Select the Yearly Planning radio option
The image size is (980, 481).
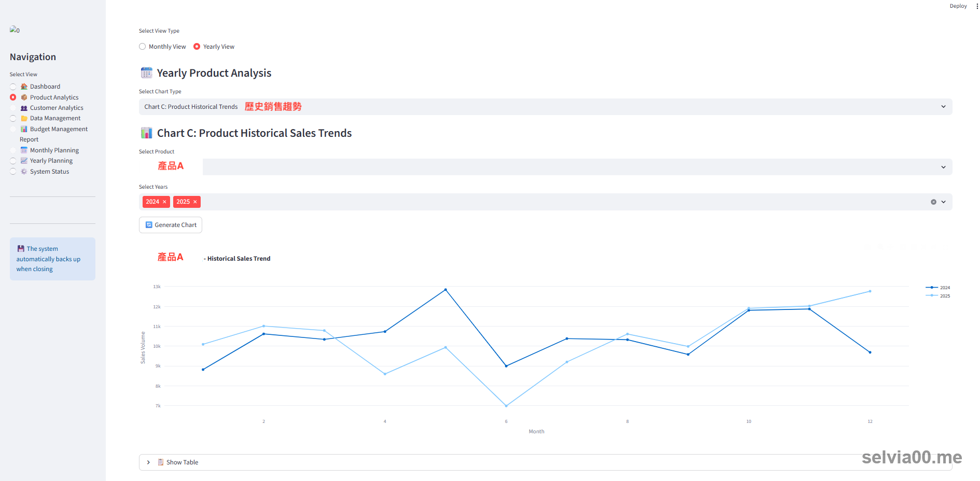pos(13,161)
